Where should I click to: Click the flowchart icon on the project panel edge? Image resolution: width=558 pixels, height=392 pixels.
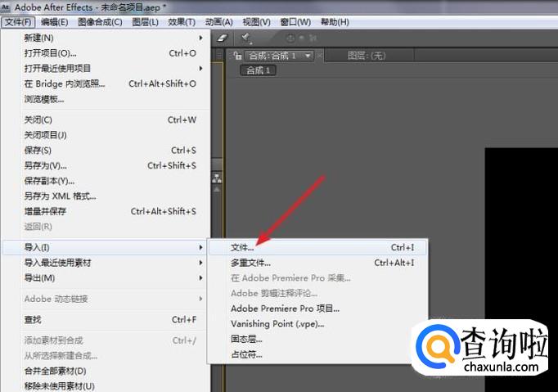(217, 178)
